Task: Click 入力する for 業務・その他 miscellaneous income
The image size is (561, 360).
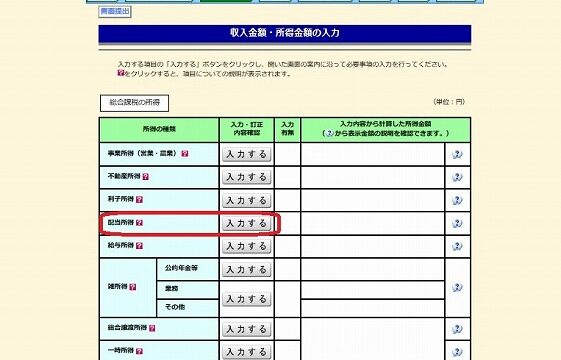Action: pos(247,299)
